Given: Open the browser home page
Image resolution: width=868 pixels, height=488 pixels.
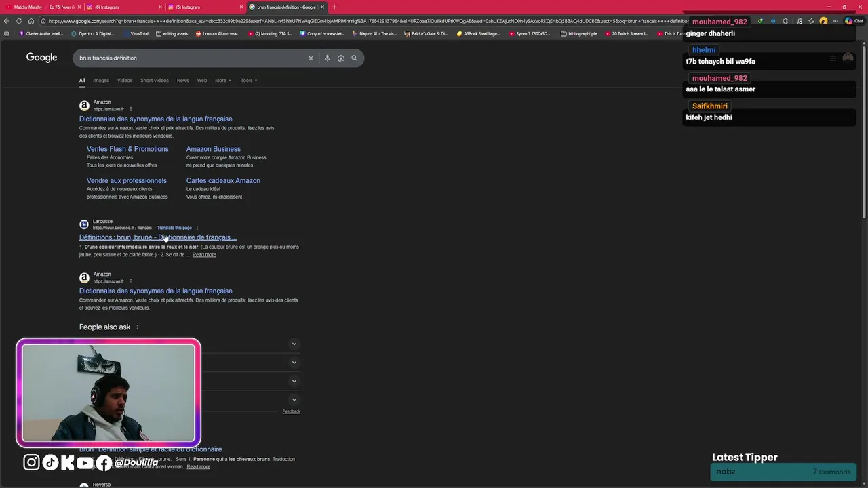Looking at the screenshot, I should point(31,21).
